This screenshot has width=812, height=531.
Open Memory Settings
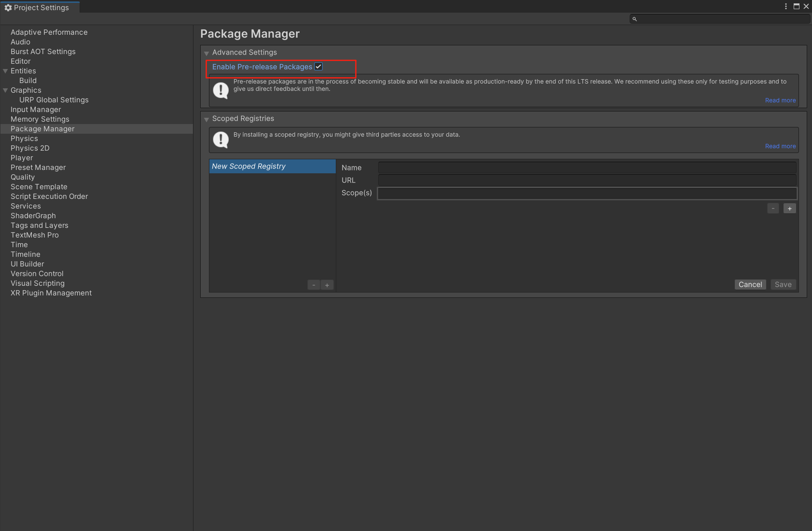pyautogui.click(x=40, y=119)
